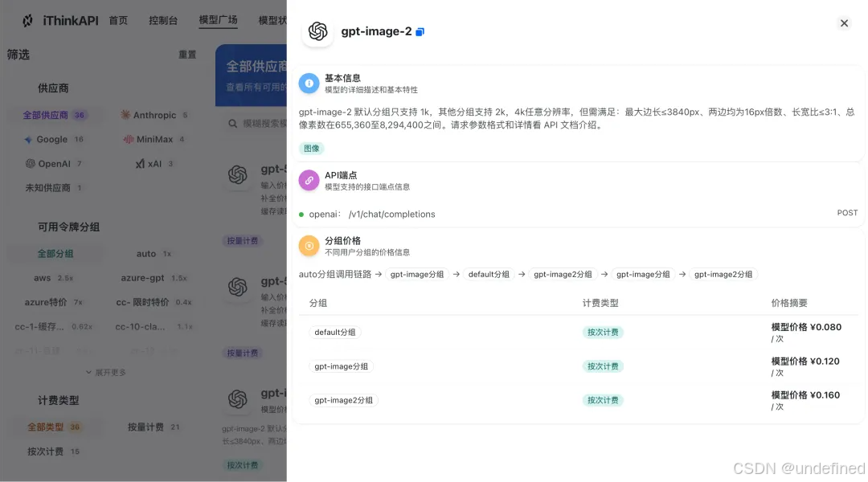
Task: Click the orange group pricing icon
Action: click(x=309, y=246)
